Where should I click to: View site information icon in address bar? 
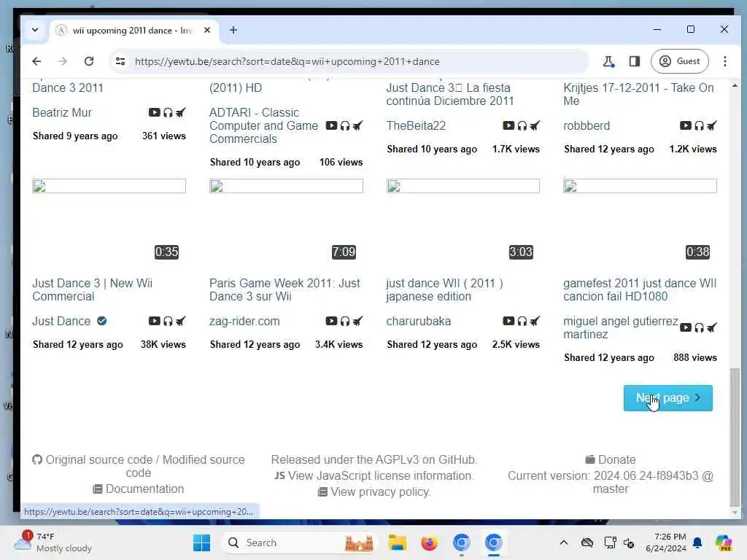[x=120, y=61]
